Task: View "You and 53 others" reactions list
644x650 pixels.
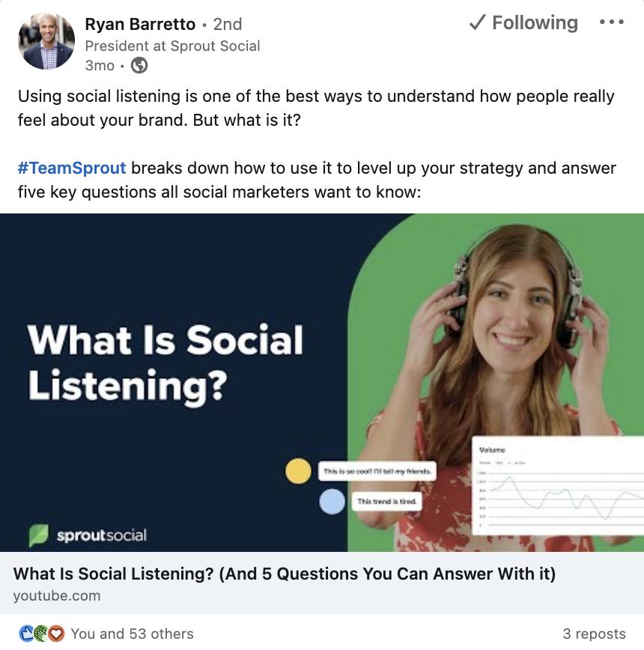Action: click(x=132, y=634)
